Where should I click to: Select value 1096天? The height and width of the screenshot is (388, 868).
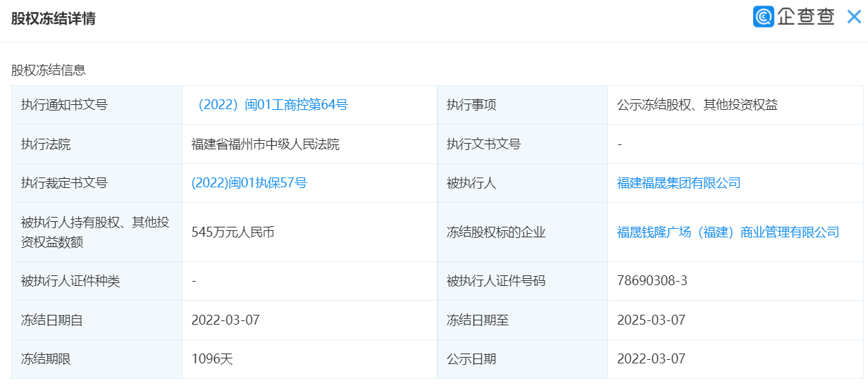212,359
